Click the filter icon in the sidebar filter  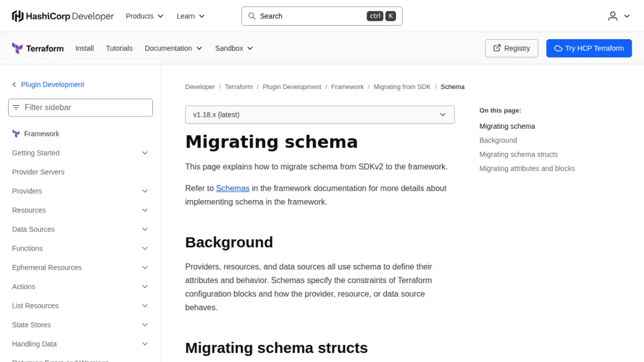pyautogui.click(x=16, y=107)
